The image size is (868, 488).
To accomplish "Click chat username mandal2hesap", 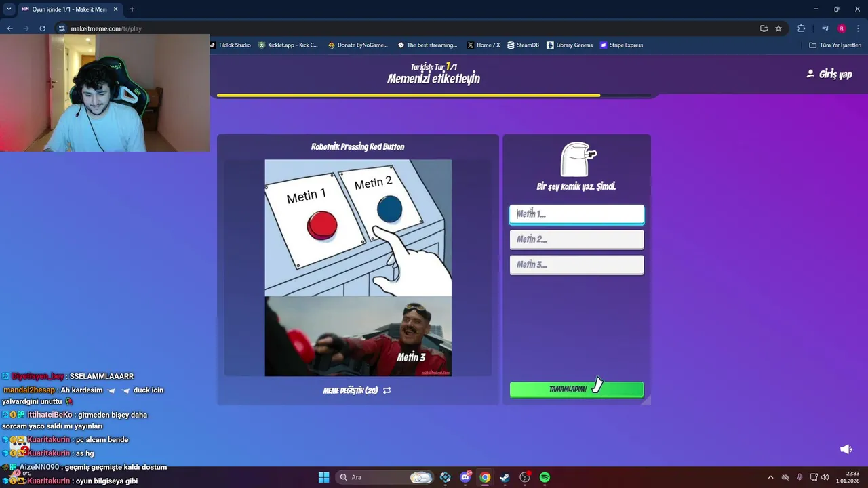I will 30,390.
